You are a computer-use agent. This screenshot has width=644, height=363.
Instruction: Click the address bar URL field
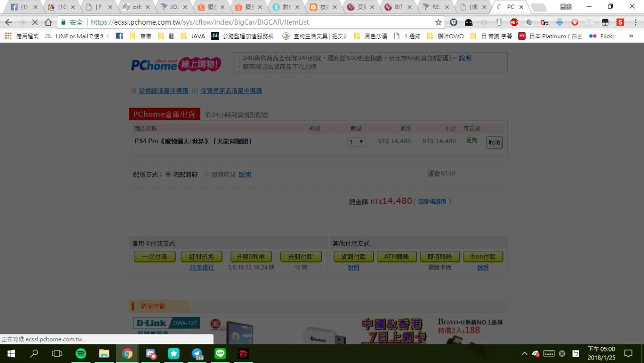click(252, 22)
